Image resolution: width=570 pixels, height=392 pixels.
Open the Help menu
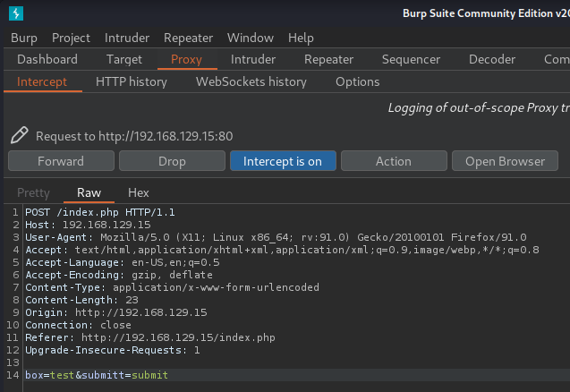click(301, 38)
